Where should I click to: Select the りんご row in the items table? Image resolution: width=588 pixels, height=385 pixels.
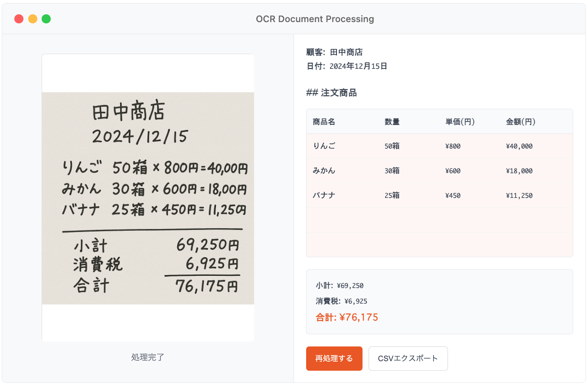[439, 146]
